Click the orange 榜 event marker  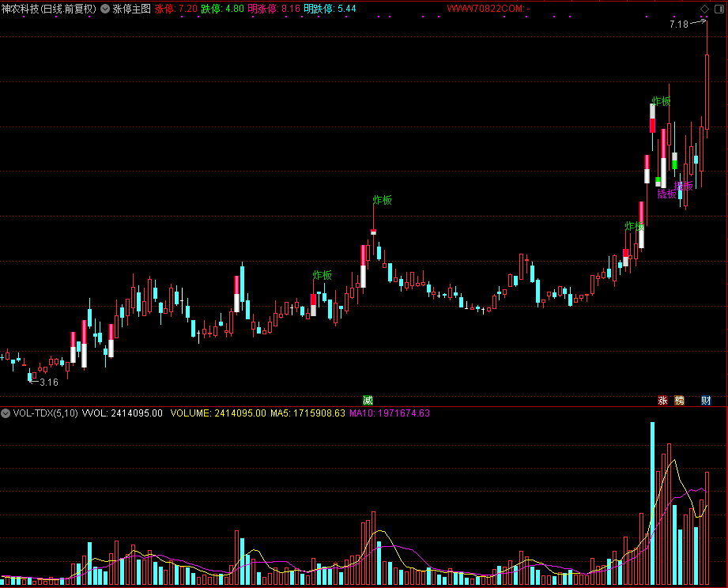(679, 400)
